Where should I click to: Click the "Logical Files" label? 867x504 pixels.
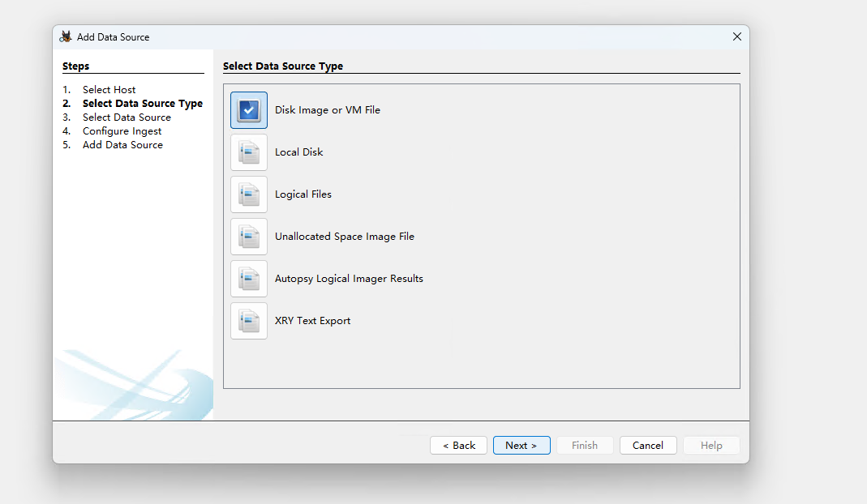[303, 194]
